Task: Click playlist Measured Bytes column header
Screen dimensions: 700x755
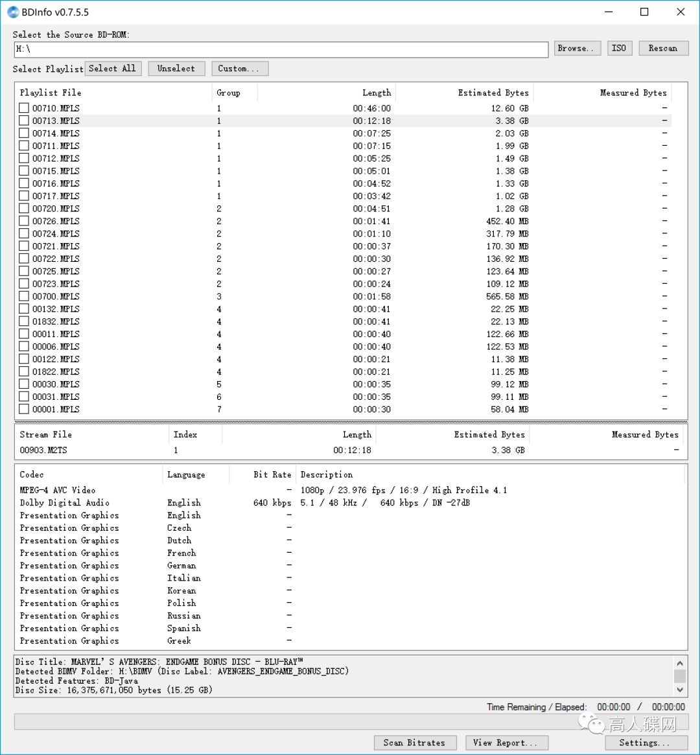Action: [x=602, y=93]
